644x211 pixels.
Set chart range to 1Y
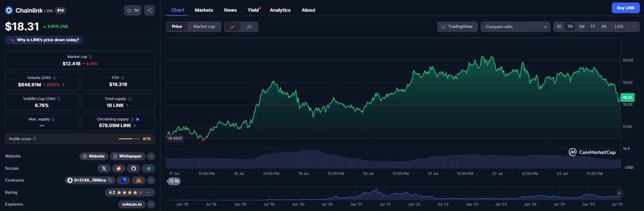tap(592, 26)
